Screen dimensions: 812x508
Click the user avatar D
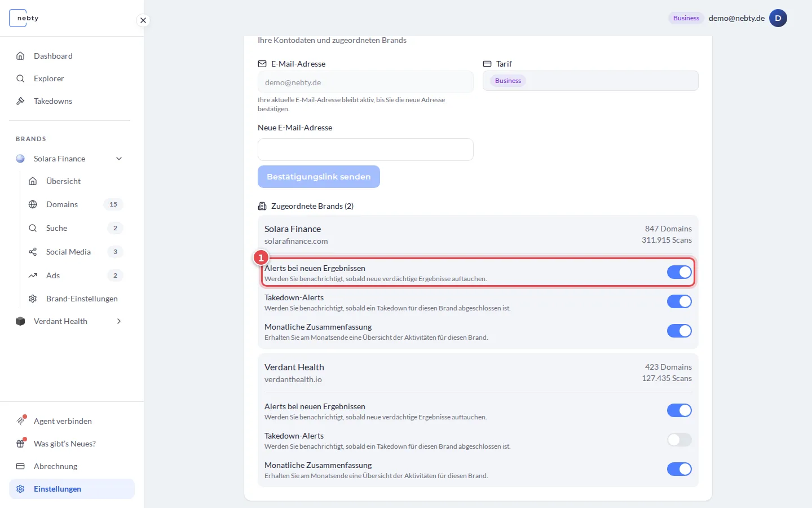coord(778,18)
